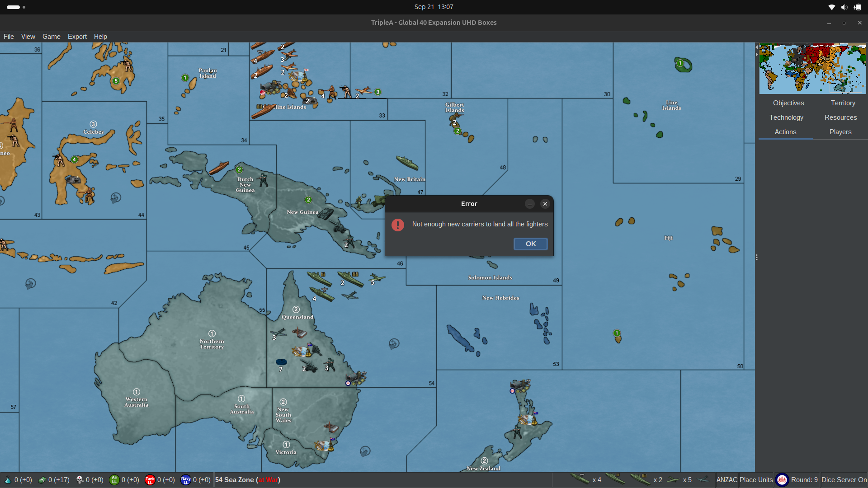Open the clock showing Sep 21 13:07
The width and height of the screenshot is (868, 488).
tap(434, 7)
